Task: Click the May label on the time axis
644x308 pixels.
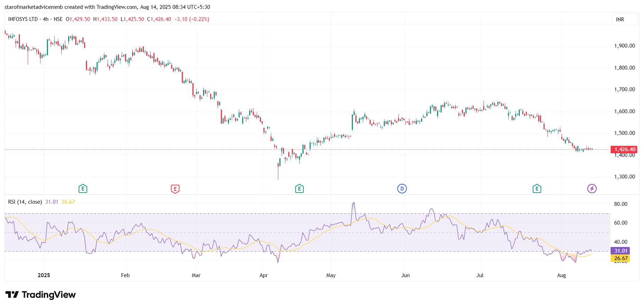Action: coord(331,275)
